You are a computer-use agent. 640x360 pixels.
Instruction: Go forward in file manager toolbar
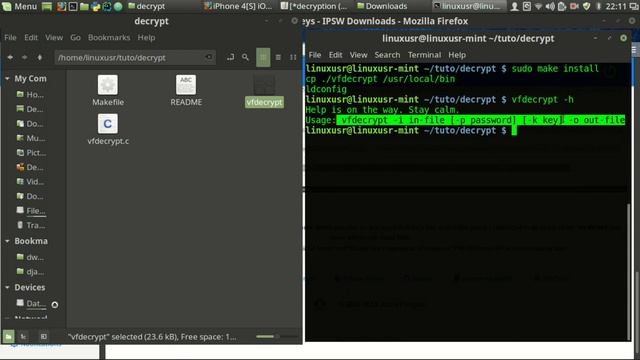pos(24,57)
